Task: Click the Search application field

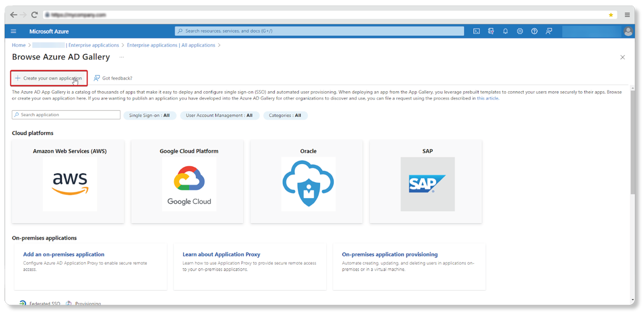Action: (66, 115)
